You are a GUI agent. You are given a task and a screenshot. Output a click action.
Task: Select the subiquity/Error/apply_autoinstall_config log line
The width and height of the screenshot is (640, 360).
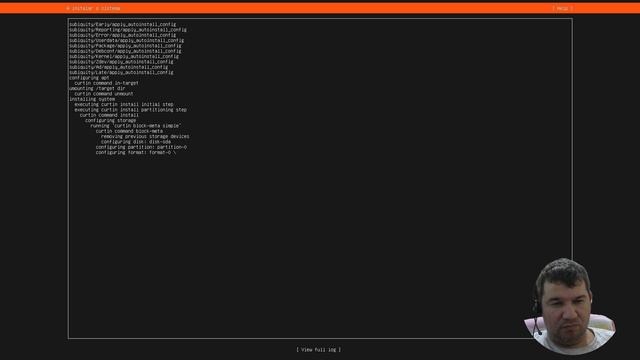point(123,35)
